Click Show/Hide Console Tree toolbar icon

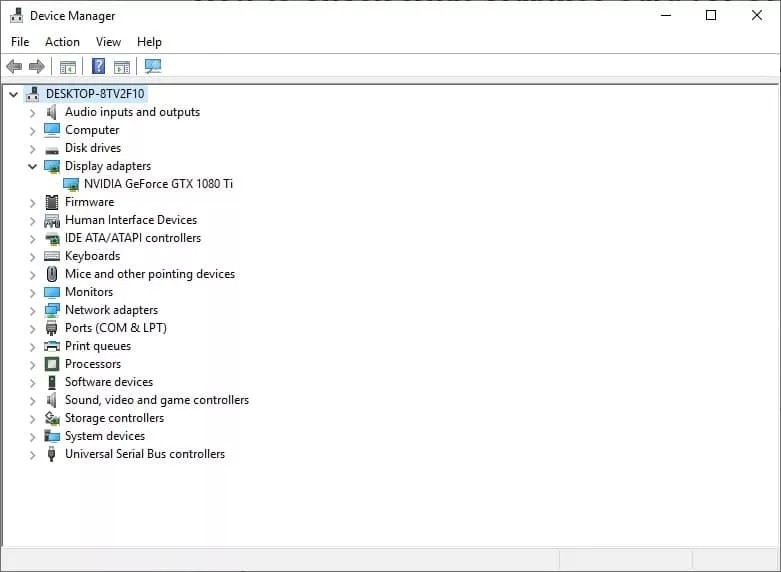tap(68, 66)
